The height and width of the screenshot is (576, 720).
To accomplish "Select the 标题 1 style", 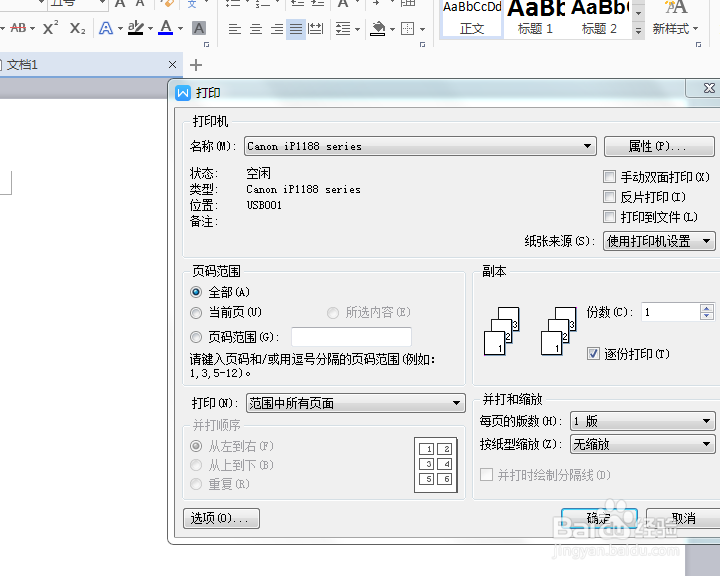I will coord(535,18).
